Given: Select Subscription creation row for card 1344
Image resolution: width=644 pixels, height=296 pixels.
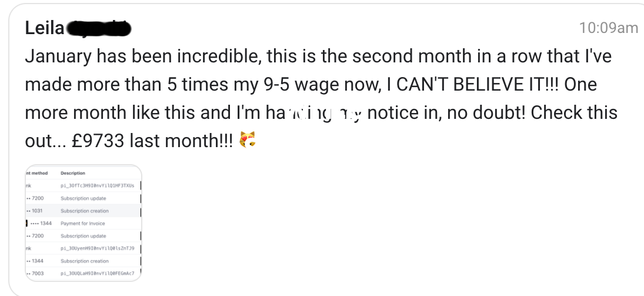Looking at the screenshot, I should pos(84,261).
